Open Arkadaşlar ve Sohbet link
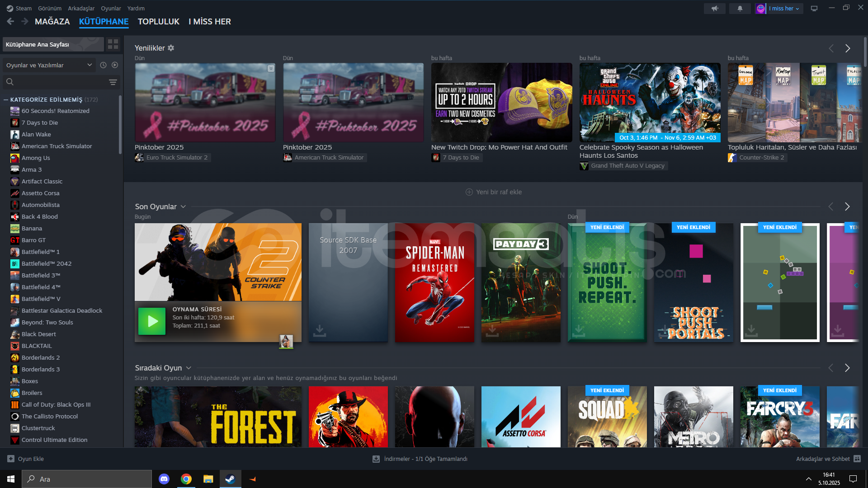The width and height of the screenshot is (868, 488). [823, 459]
